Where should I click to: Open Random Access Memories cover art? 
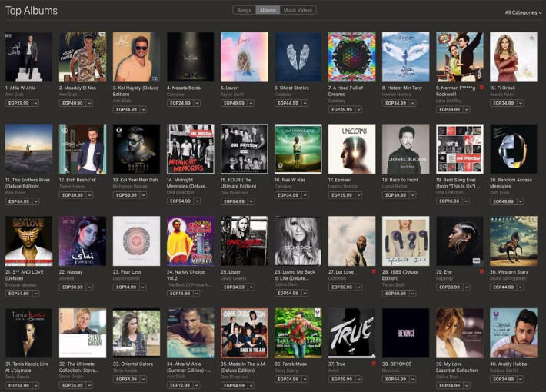pos(514,149)
